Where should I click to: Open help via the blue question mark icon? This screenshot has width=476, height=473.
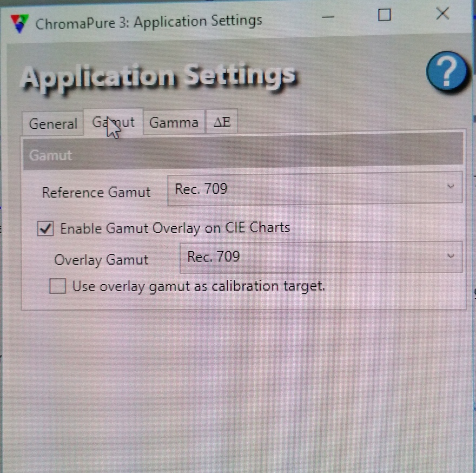447,73
